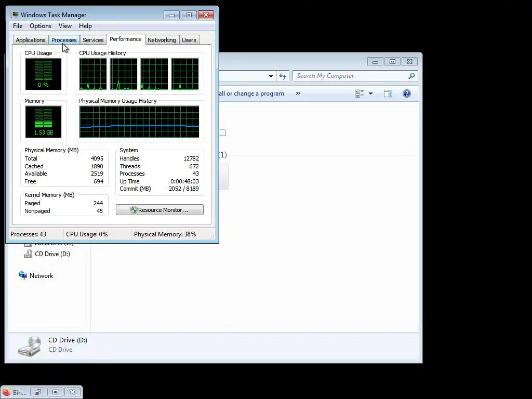The height and width of the screenshot is (399, 532).
Task: Click the 'Processes: 43' status bar entry
Action: pos(28,234)
